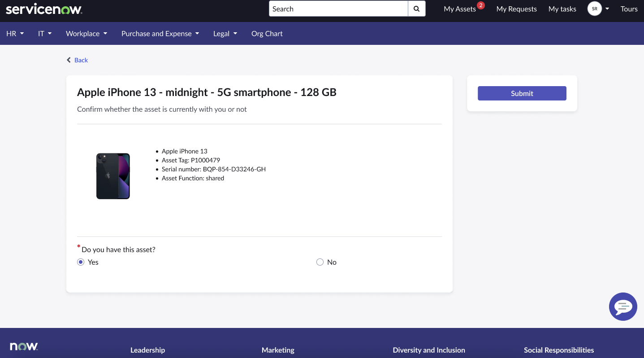Select Yes for having this asset
The width and height of the screenshot is (644, 358).
[x=81, y=262]
